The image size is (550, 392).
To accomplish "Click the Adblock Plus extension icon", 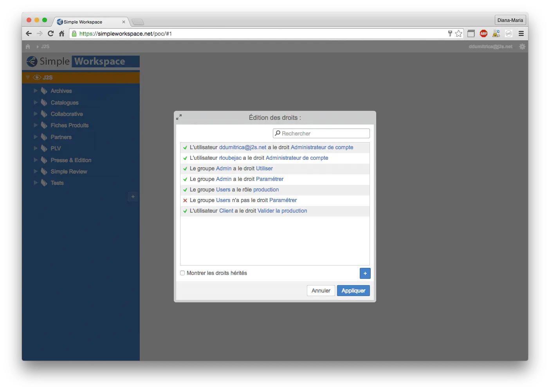I will 483,34.
